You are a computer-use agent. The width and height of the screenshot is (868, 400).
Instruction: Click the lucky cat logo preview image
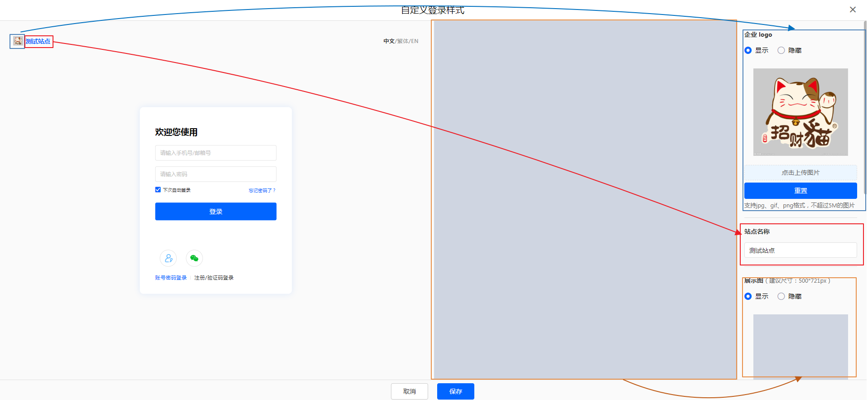(x=800, y=112)
